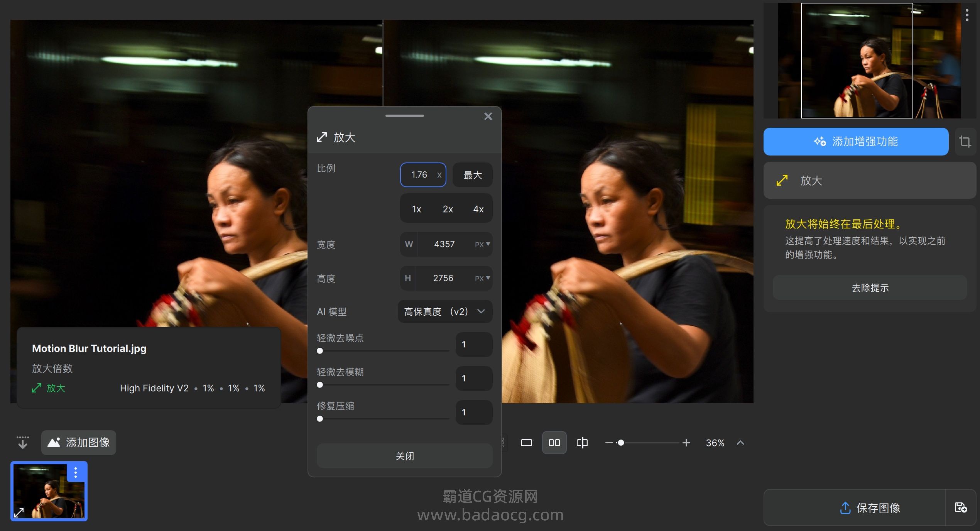
Task: Click the green 放大 label in the info tooltip
Action: [x=56, y=388]
